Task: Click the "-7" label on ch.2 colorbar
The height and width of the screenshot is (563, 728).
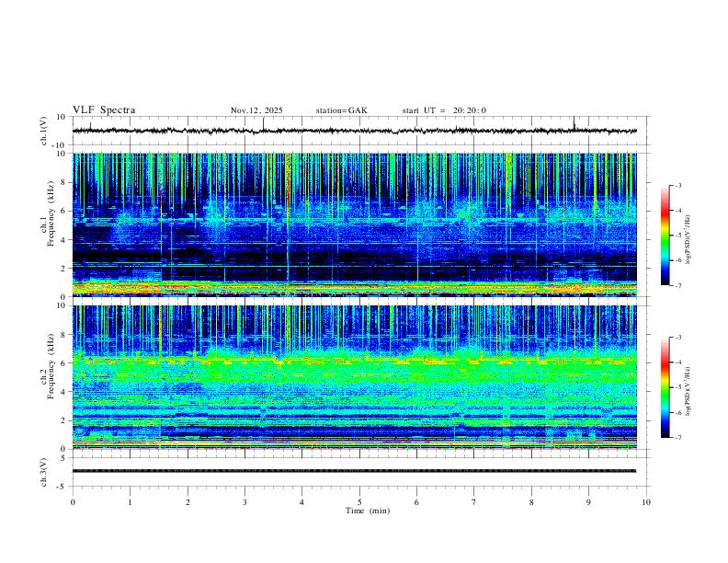Action: pyautogui.click(x=677, y=437)
